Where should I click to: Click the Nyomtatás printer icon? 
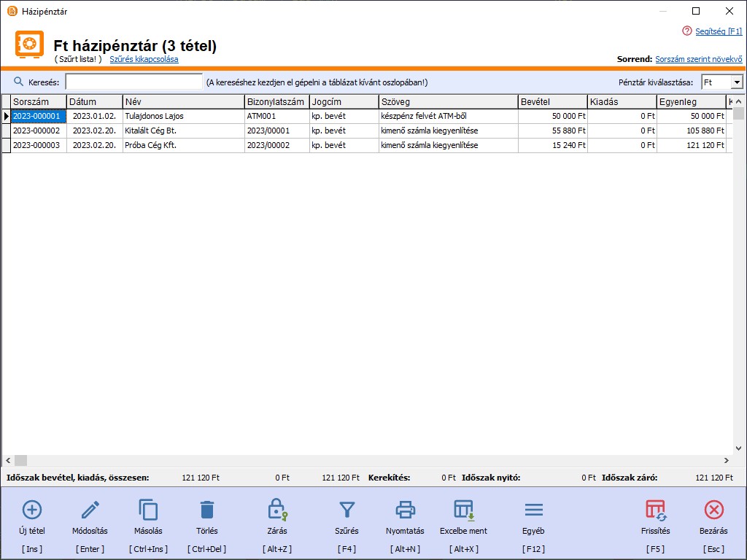[x=405, y=510]
